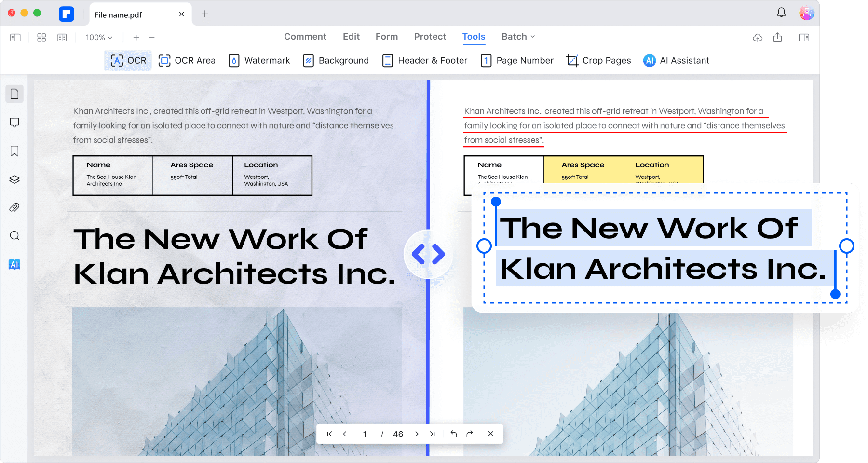Toggle the left sidebar panel icon
This screenshot has height=463, width=868.
pos(15,38)
